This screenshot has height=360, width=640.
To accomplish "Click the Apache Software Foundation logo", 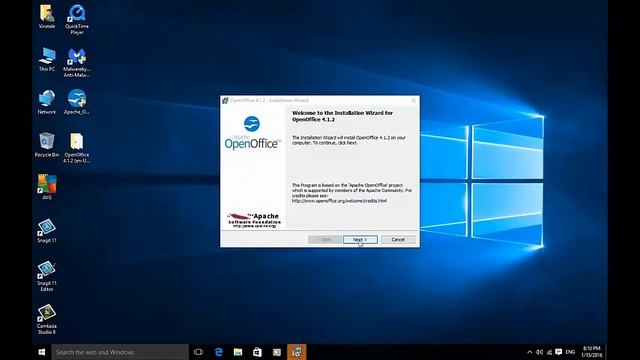I will tap(253, 220).
